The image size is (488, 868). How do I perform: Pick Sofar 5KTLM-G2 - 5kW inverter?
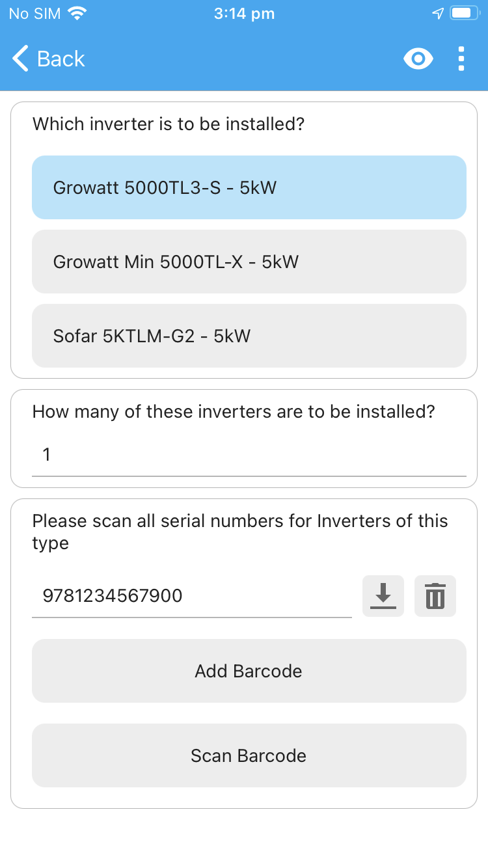coord(249,336)
